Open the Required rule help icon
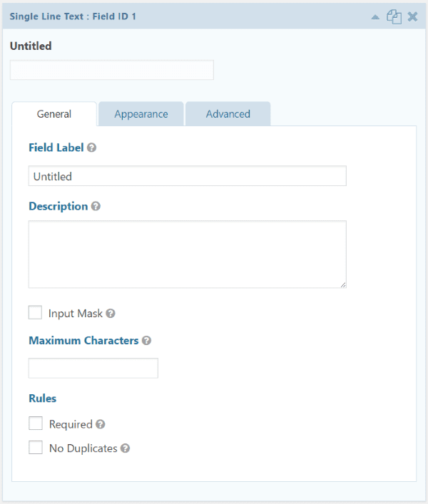 [101, 424]
